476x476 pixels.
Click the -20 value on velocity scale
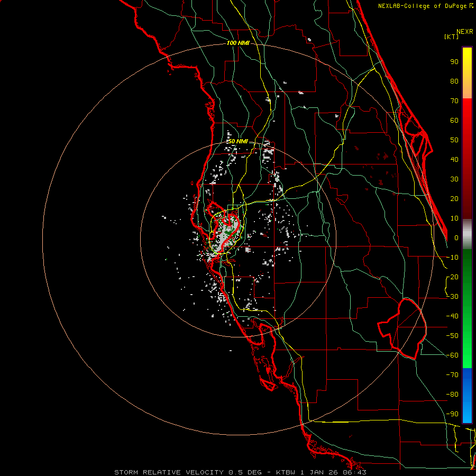click(x=452, y=277)
